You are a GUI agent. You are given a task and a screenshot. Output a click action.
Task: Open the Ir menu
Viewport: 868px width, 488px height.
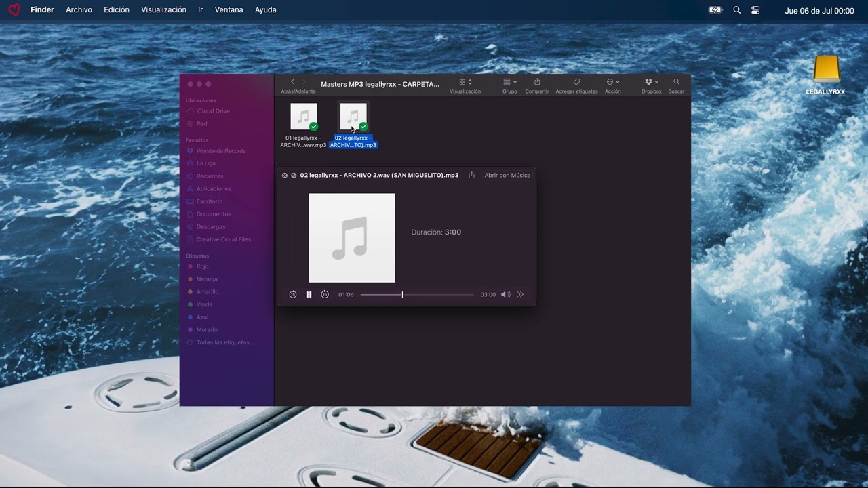[200, 10]
